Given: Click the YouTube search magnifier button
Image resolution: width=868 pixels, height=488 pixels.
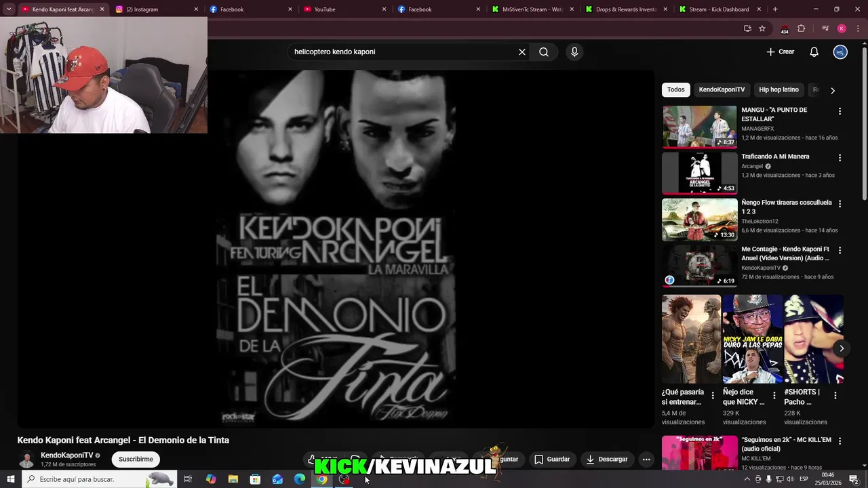Looking at the screenshot, I should [x=544, y=52].
